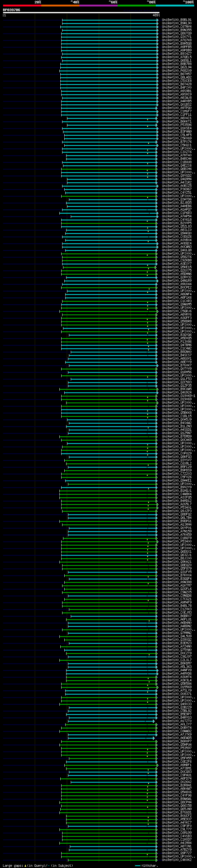Click the hit label UniRef100_B1LZN3

click(x=176, y=426)
